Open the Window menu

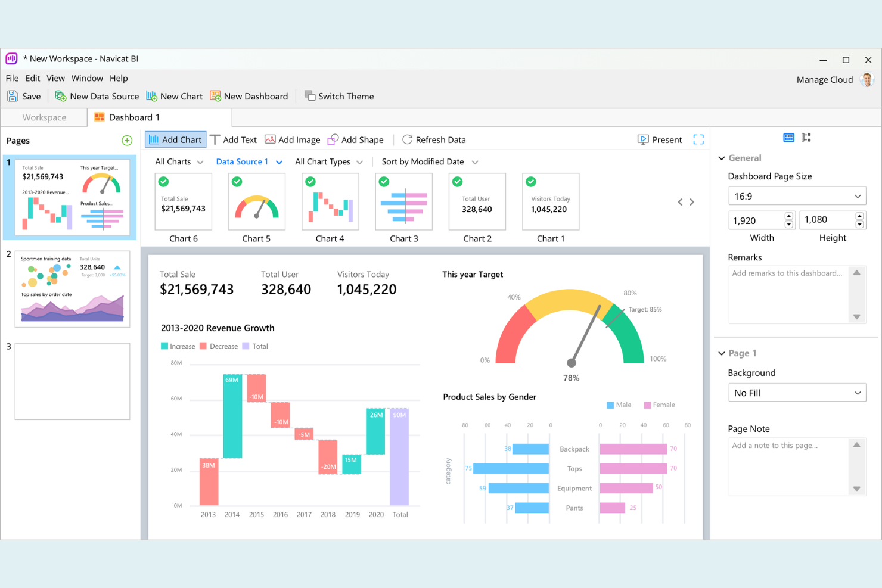coord(87,78)
